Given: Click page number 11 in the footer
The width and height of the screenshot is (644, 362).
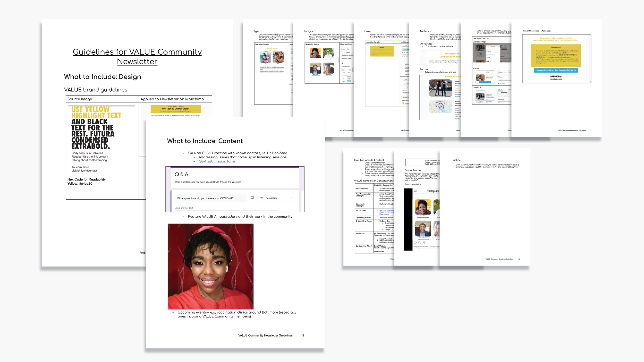Looking at the screenshot, I should coord(519,259).
